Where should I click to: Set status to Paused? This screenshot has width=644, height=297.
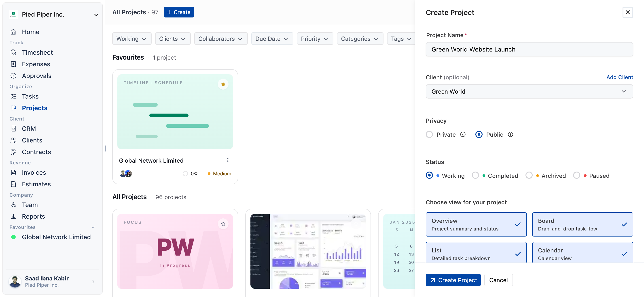tap(576, 175)
